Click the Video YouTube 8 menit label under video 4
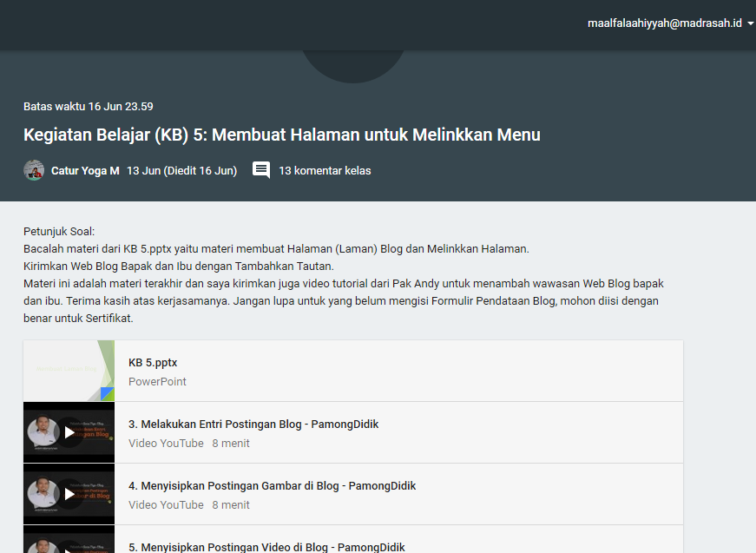 tap(189, 504)
